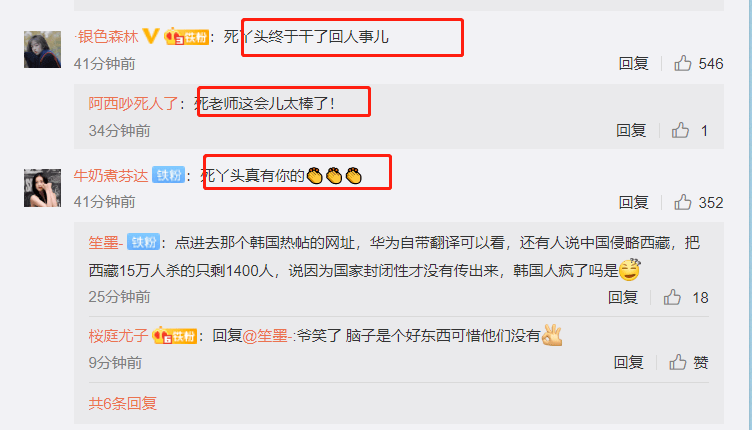This screenshot has width=752, height=430.
Task: Expand all replies via 共6条回复
Action: [123, 404]
